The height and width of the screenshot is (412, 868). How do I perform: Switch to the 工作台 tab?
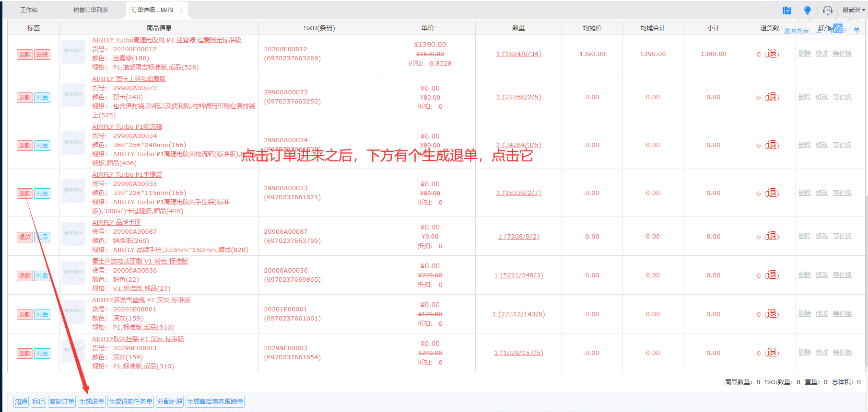(x=29, y=10)
